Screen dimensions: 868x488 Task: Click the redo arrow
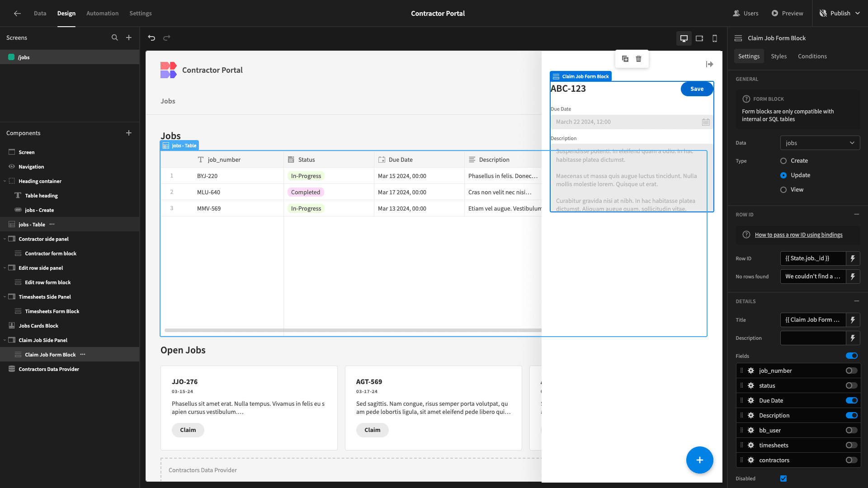tap(167, 38)
